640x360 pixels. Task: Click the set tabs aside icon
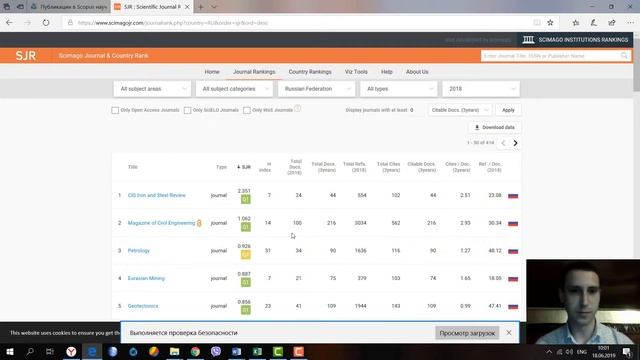click(x=20, y=7)
